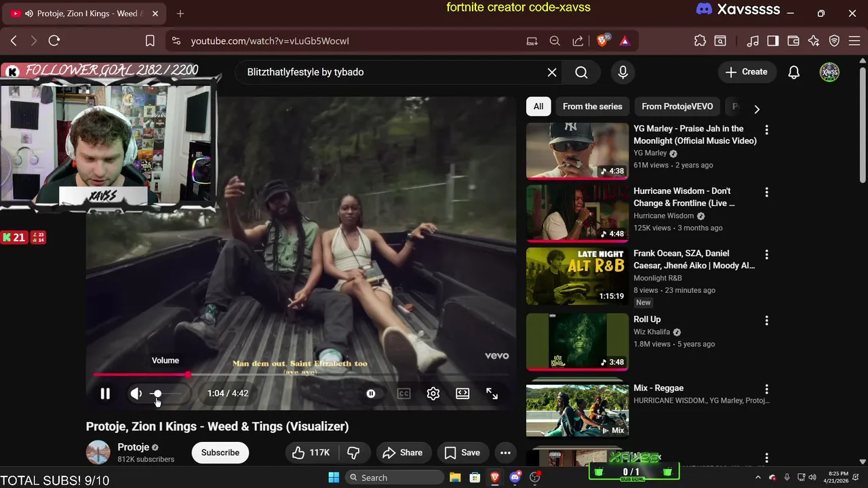Open a new browser tab
This screenshot has height=488, width=868.
click(x=180, y=14)
